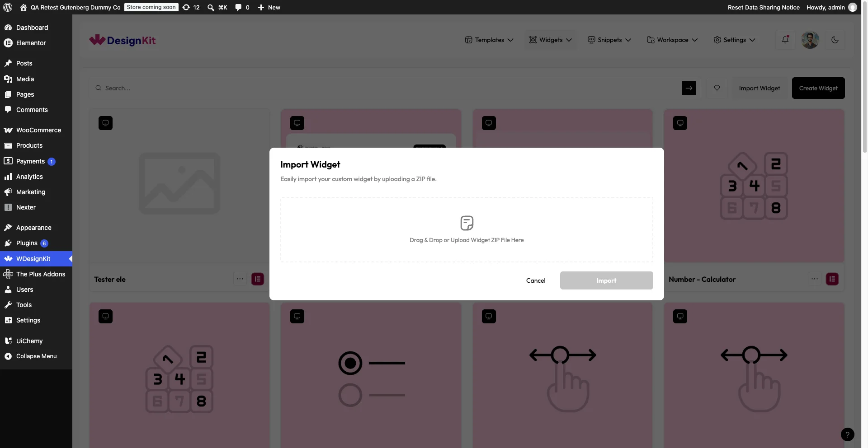Click the New button in admin bar
The width and height of the screenshot is (868, 448).
[x=269, y=7]
